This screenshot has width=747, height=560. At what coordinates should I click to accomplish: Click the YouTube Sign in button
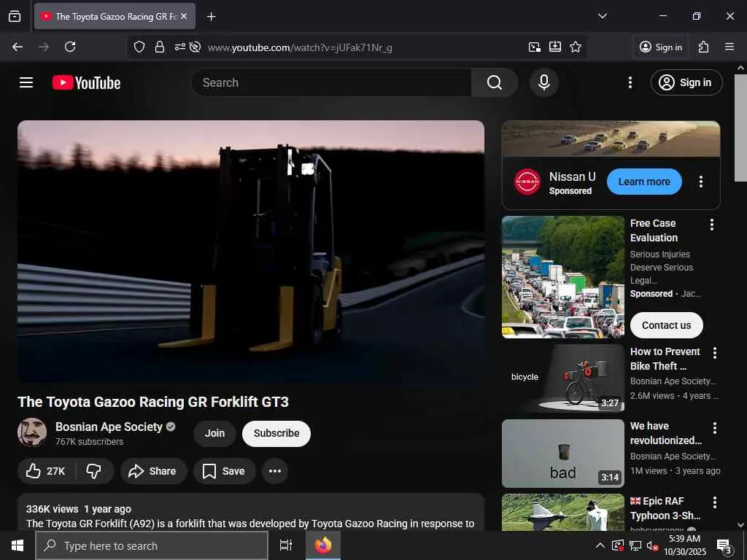tap(686, 82)
